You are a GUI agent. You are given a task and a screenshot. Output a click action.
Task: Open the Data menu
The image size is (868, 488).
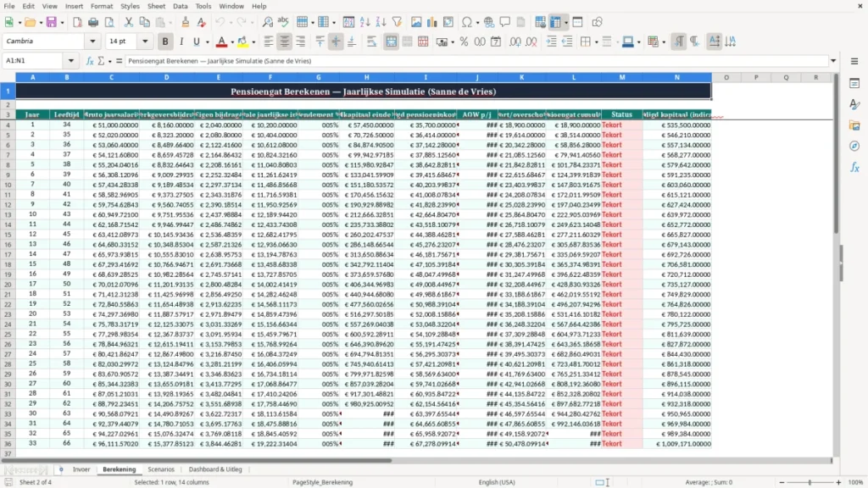[x=180, y=6]
